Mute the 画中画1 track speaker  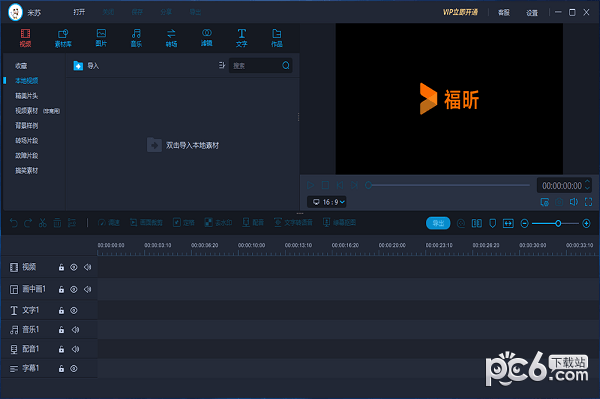(88, 289)
